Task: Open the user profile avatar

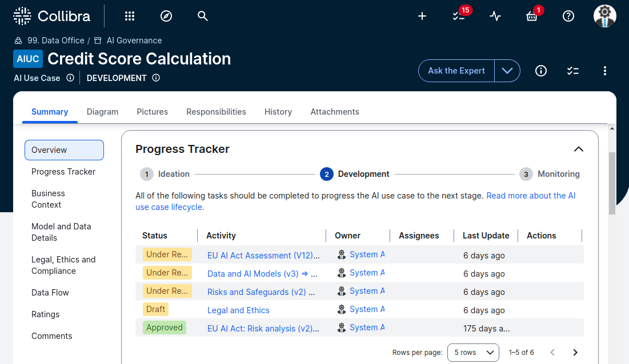Action: [x=605, y=16]
